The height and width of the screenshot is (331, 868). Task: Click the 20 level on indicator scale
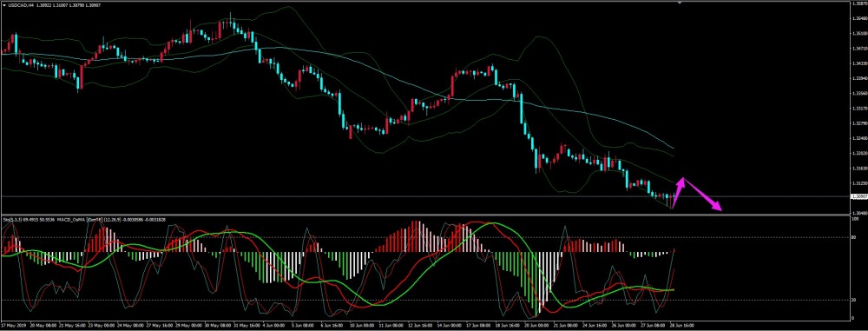853,300
